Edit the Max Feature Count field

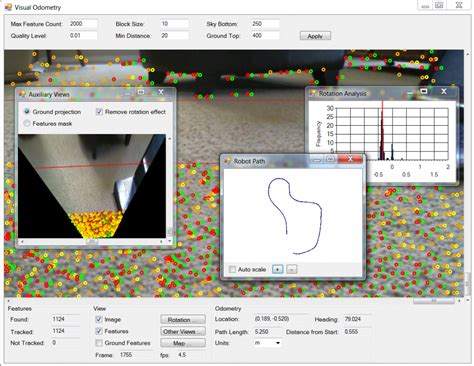(x=83, y=24)
